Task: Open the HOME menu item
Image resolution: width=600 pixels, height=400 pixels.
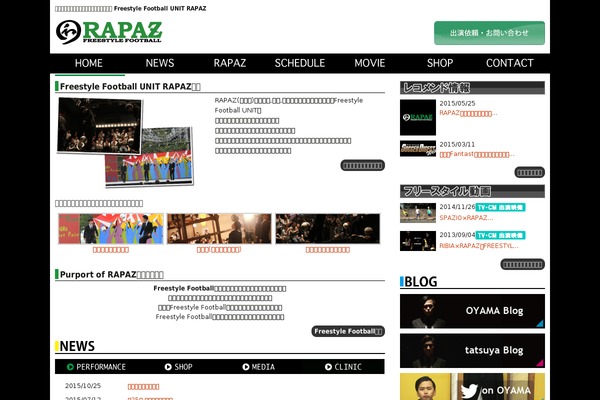Action: point(89,63)
